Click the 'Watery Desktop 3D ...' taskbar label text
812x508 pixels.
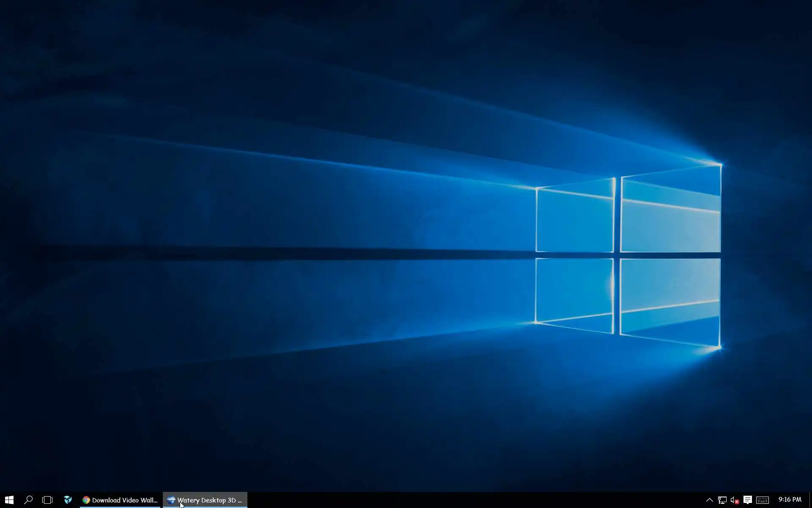(x=210, y=500)
